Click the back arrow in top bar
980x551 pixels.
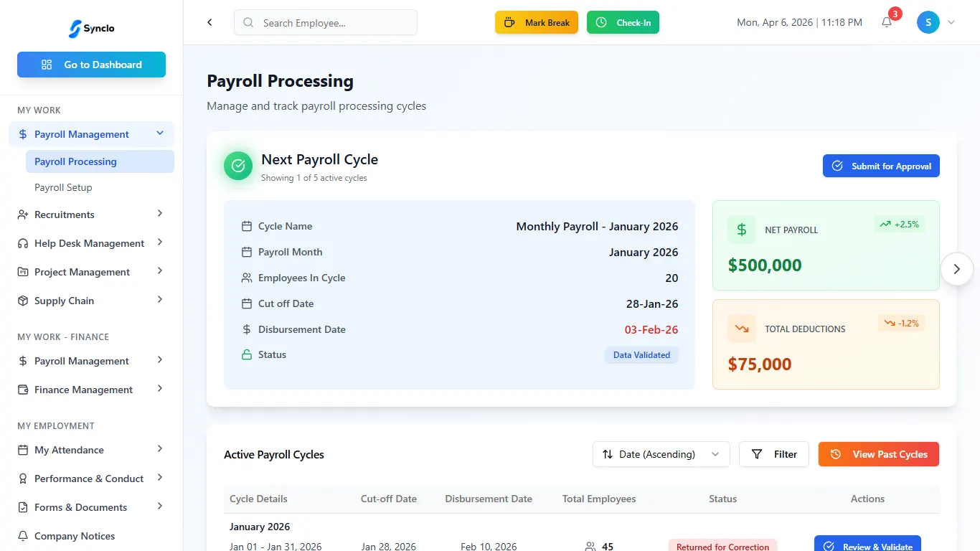(x=209, y=22)
